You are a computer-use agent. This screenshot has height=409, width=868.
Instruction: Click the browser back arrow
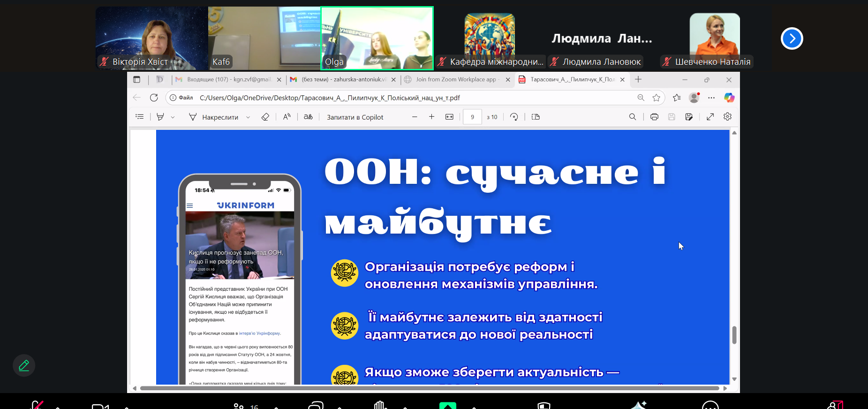[136, 98]
